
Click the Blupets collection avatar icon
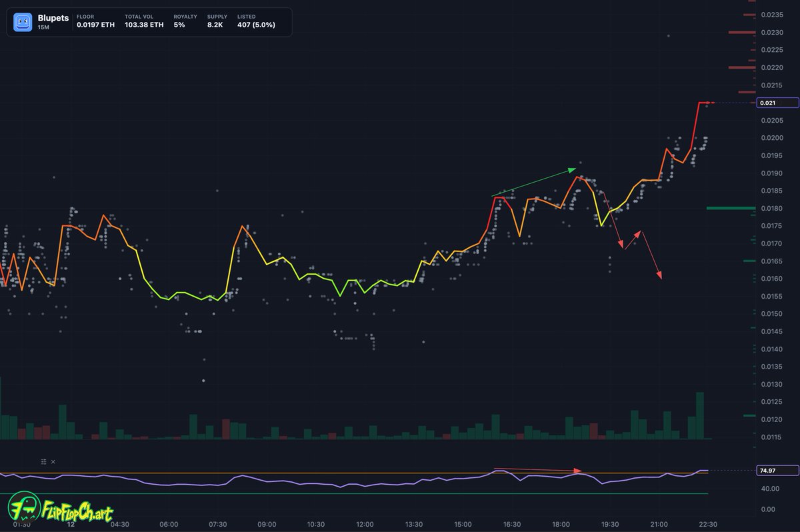tap(22, 22)
